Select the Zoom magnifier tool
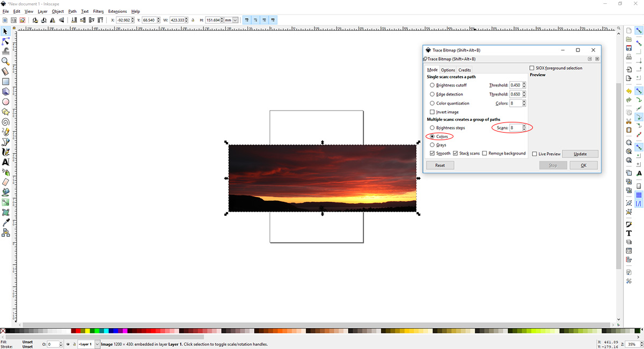Viewport: 644px width, 349px height. tap(5, 62)
